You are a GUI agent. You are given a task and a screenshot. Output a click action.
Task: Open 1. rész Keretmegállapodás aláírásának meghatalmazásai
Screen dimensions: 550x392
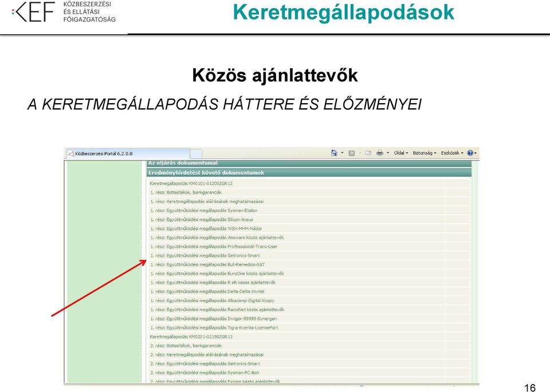[x=207, y=201]
